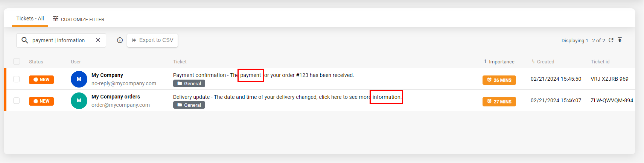Click the green My Company orders avatar
This screenshot has height=163, width=644.
(x=79, y=101)
